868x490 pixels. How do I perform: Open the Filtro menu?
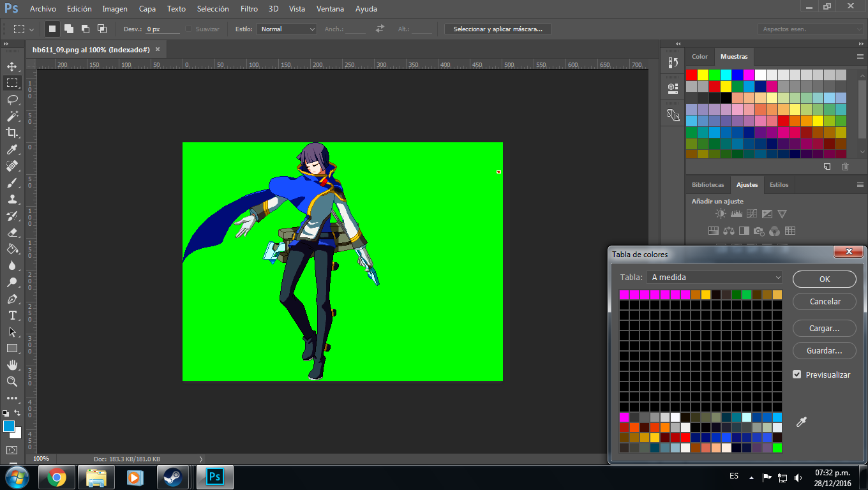(249, 9)
